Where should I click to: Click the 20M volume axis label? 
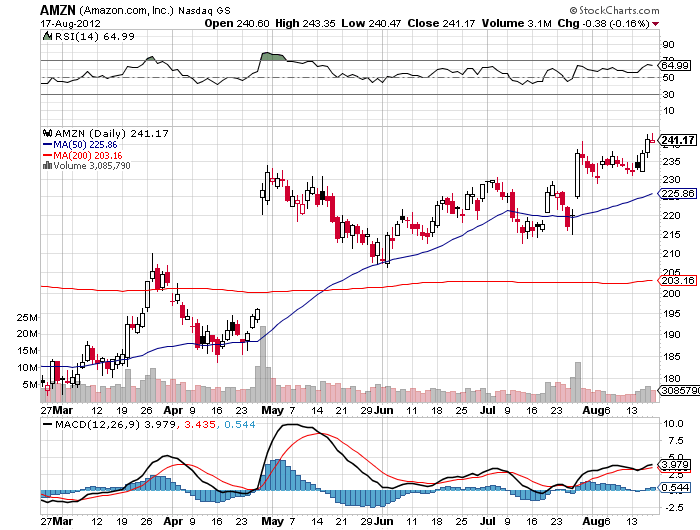pos(27,334)
